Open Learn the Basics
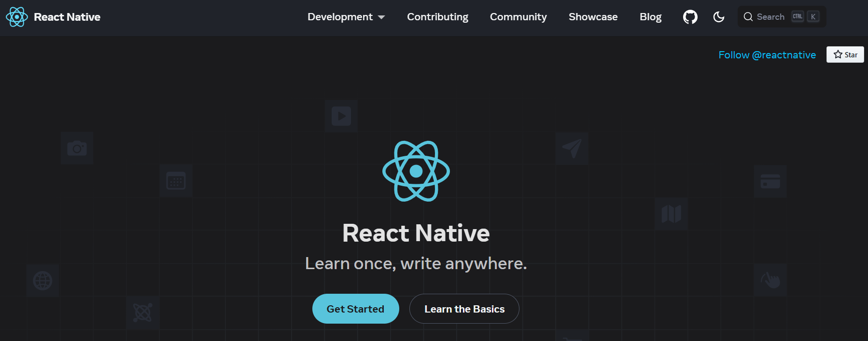The width and height of the screenshot is (868, 341). point(464,309)
